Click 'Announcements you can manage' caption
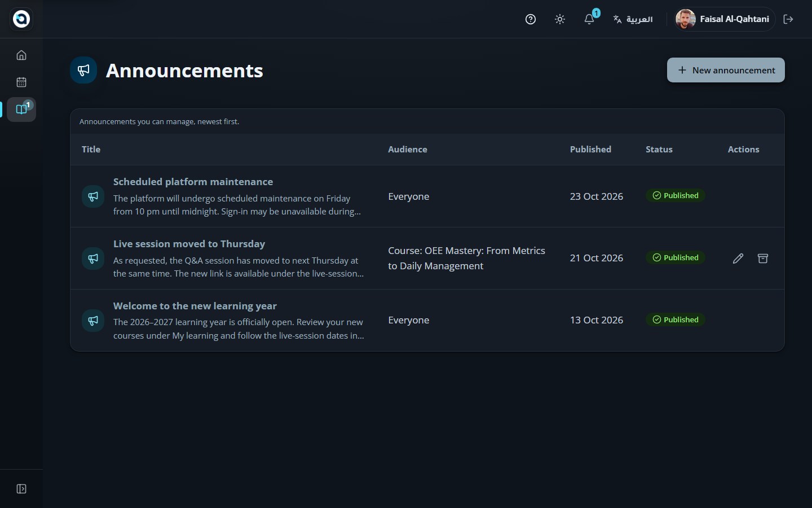Screen dimensions: 812x508 click(x=159, y=121)
